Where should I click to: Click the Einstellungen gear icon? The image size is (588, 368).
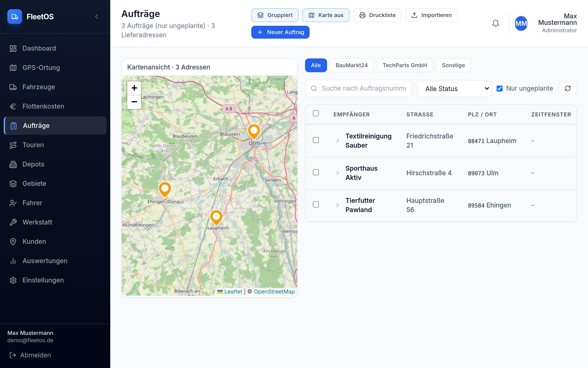[13, 280]
